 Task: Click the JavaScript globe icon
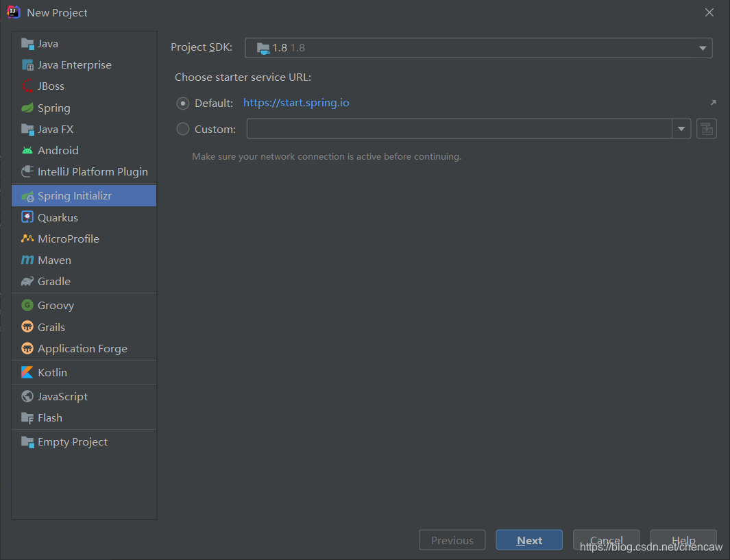(x=27, y=397)
